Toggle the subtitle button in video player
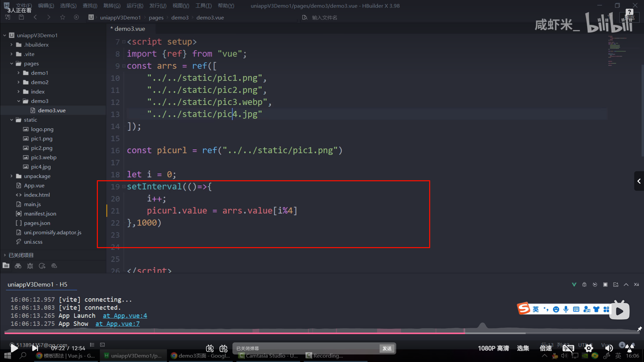Screen dimensions: 644x362 [568, 348]
